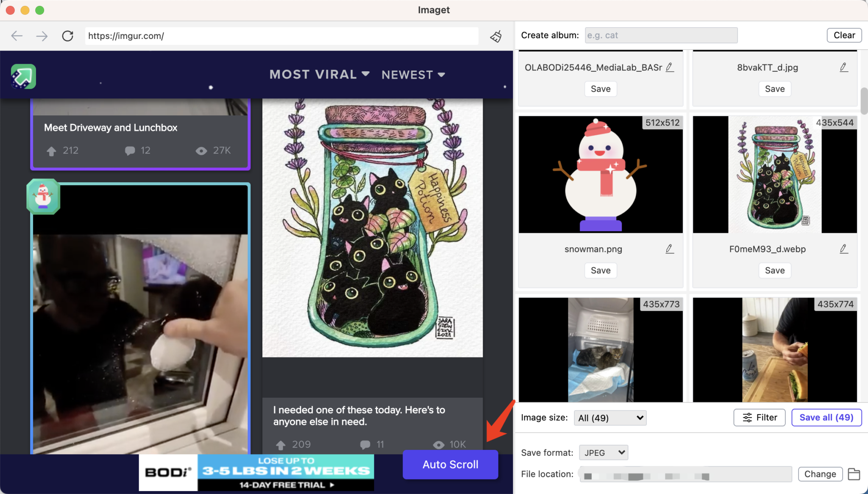Click the Clear button near Create album
Image resolution: width=868 pixels, height=494 pixels.
coord(843,35)
